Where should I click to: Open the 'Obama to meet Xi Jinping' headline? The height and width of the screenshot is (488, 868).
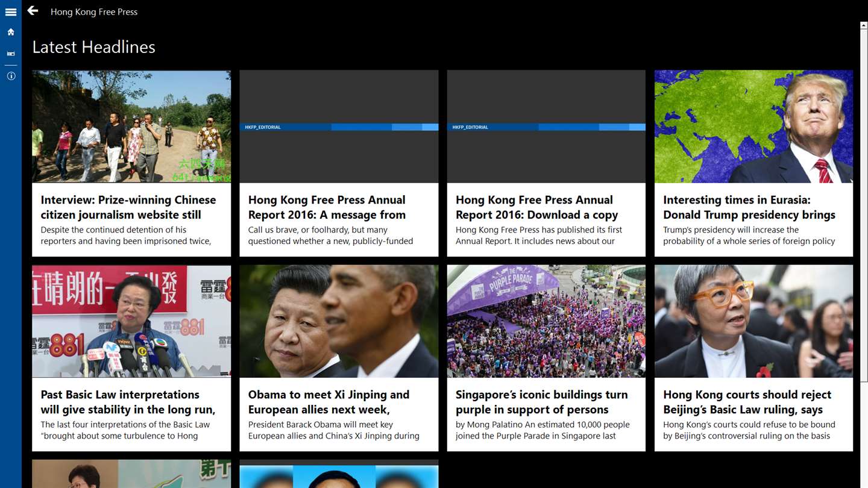tap(329, 402)
